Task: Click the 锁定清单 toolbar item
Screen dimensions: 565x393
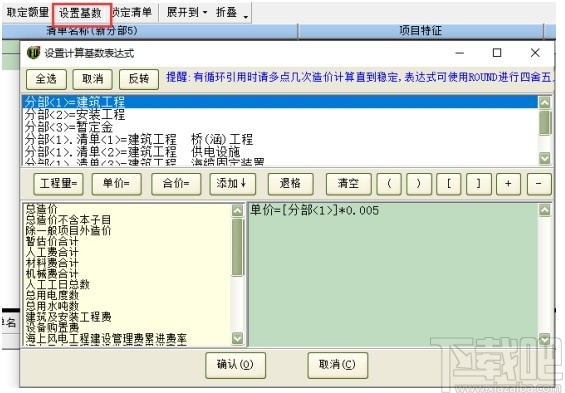Action: tap(132, 12)
